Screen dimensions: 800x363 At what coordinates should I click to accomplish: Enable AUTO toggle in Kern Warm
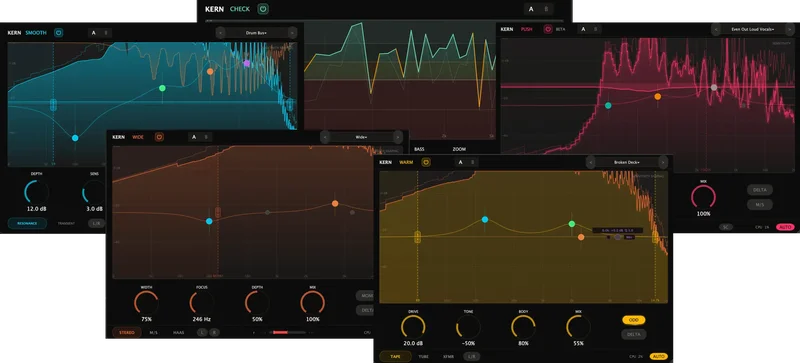pyautogui.click(x=658, y=356)
